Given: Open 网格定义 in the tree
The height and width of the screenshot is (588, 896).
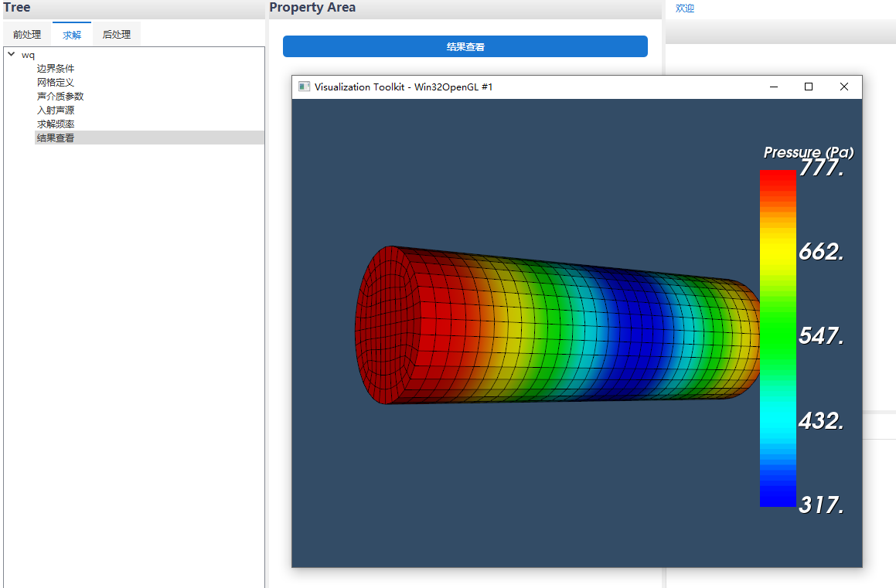Looking at the screenshot, I should coord(56,82).
